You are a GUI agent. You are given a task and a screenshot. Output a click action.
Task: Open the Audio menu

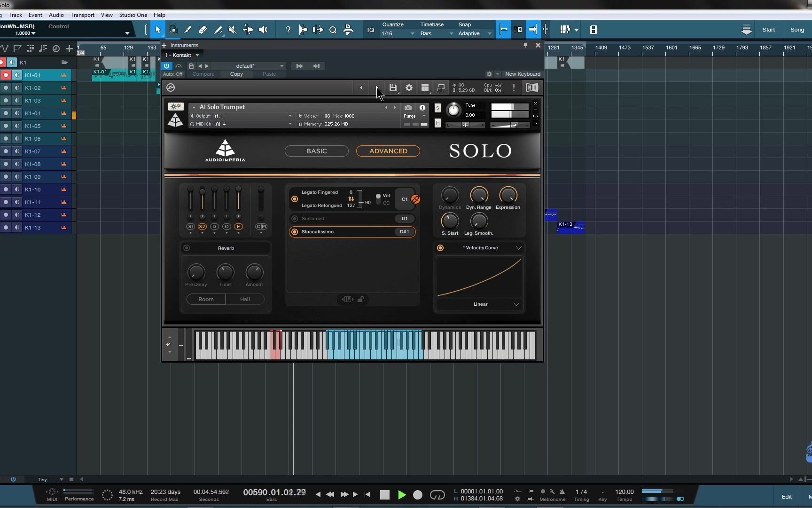[x=56, y=15]
